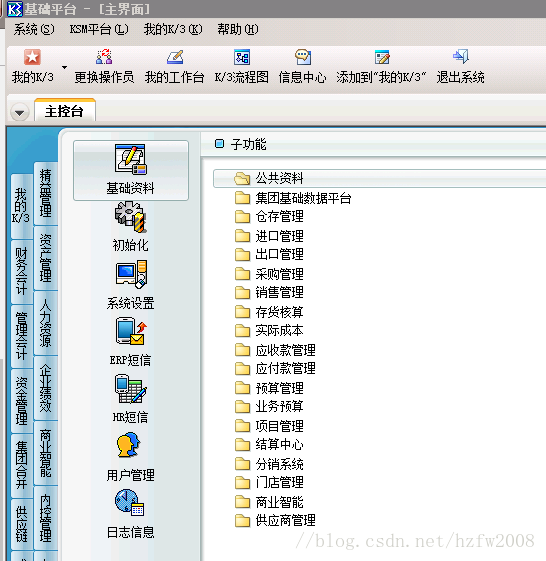Open the 结算中心 folder
The image size is (546, 561).
point(269,445)
